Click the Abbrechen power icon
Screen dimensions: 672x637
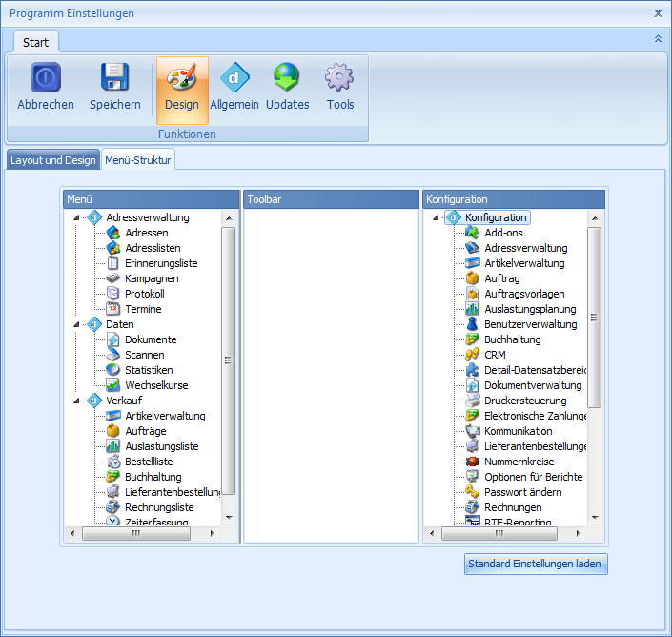click(x=45, y=77)
